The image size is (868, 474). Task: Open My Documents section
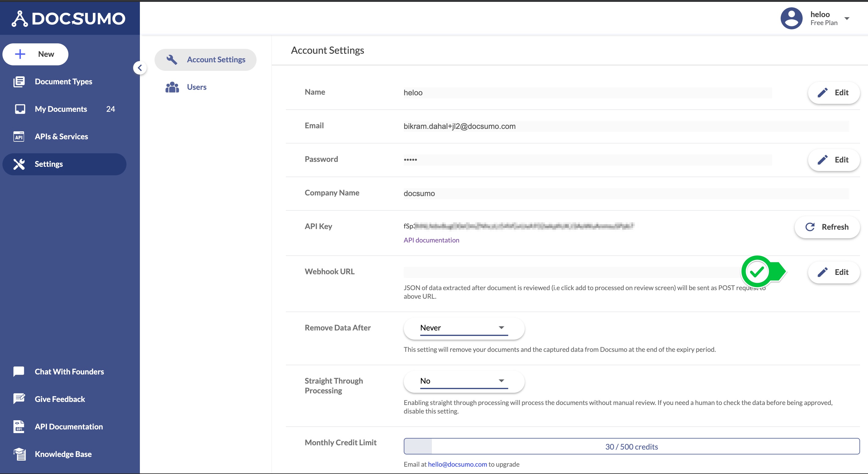coord(61,109)
